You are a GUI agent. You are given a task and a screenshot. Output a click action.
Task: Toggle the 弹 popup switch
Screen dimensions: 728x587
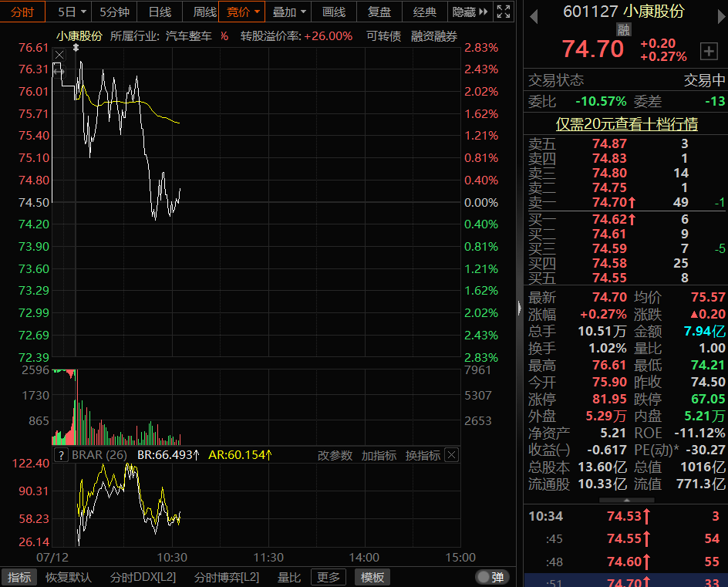click(x=492, y=577)
